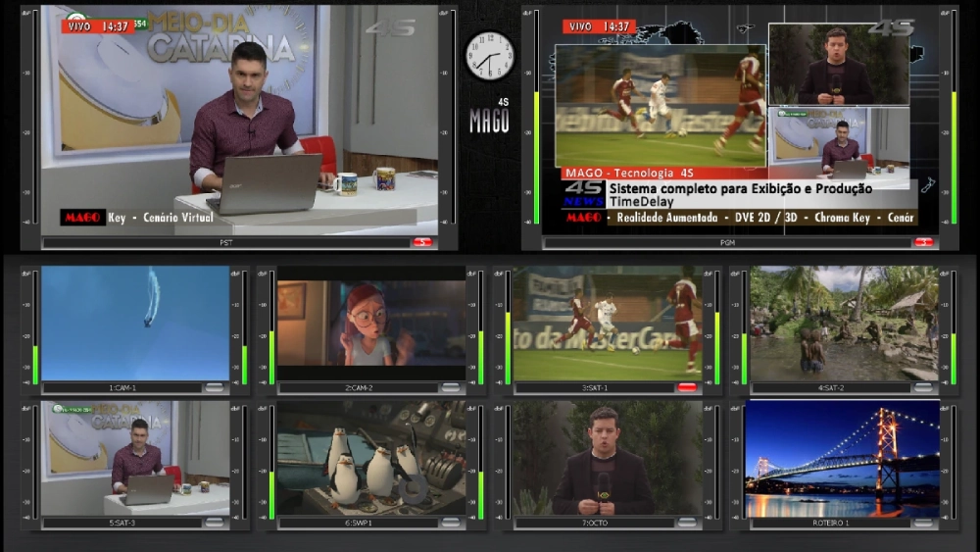The width and height of the screenshot is (980, 552).
Task: Click the 'MAGO - Tecnologia 4S' red banner
Action: pos(663,174)
